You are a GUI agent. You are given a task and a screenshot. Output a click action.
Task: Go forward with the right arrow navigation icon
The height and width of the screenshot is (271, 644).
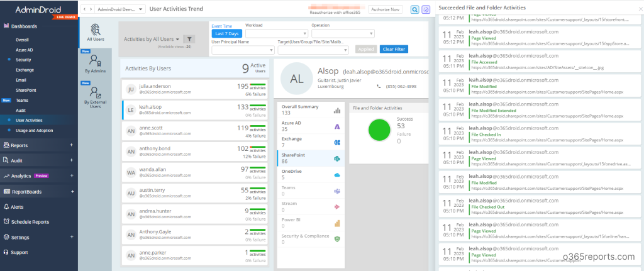(90, 9)
